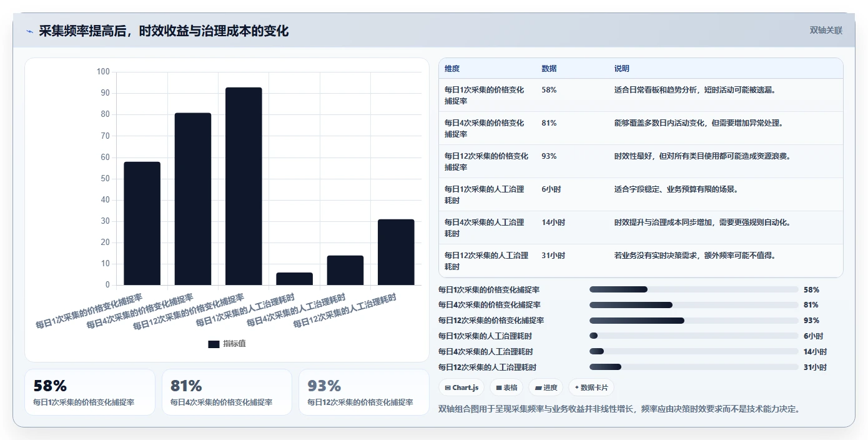Click the 58% stat card
868x440 pixels.
(x=90, y=392)
